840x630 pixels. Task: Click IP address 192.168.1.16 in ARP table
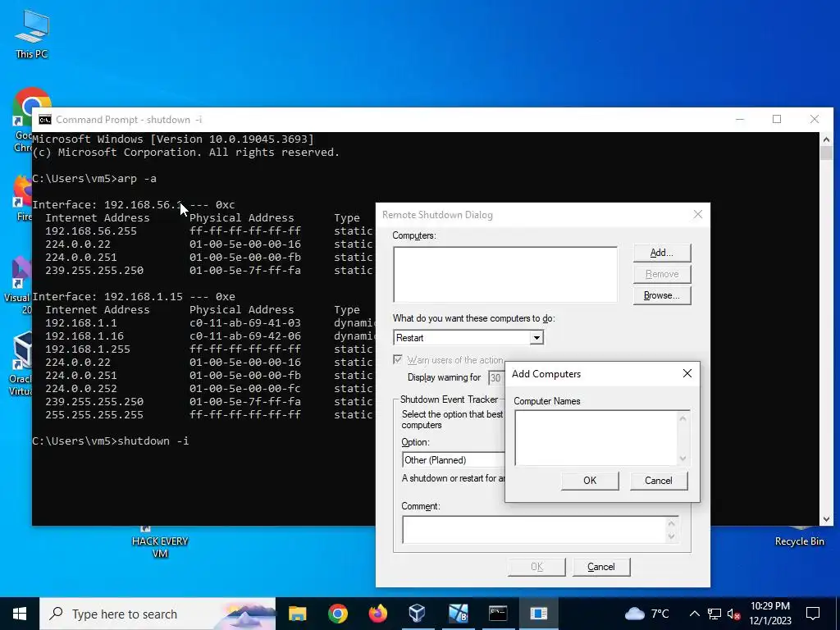click(84, 336)
